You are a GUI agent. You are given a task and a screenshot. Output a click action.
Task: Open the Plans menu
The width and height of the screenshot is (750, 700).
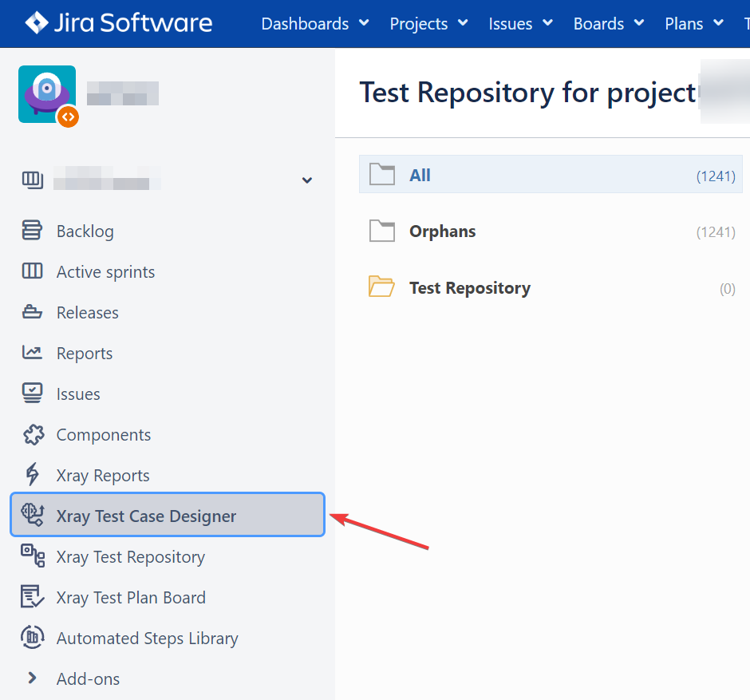693,23
